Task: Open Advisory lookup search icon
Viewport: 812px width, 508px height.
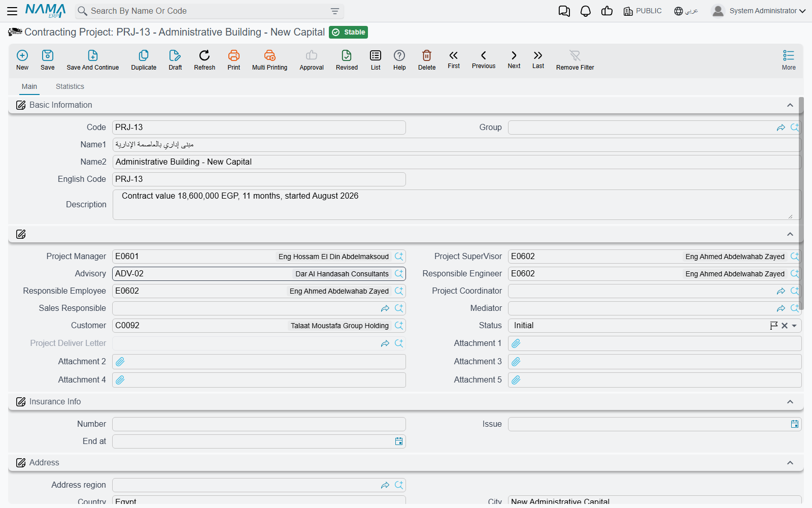Action: 399,274
